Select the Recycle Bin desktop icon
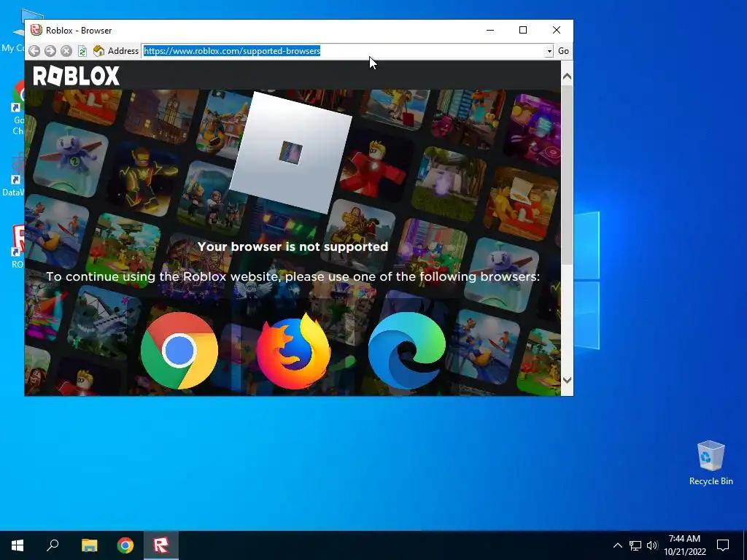The width and height of the screenshot is (747, 560). tap(711, 463)
